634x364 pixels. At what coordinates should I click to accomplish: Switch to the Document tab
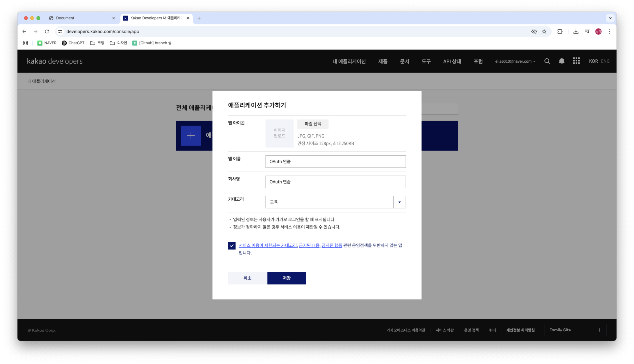tap(82, 18)
